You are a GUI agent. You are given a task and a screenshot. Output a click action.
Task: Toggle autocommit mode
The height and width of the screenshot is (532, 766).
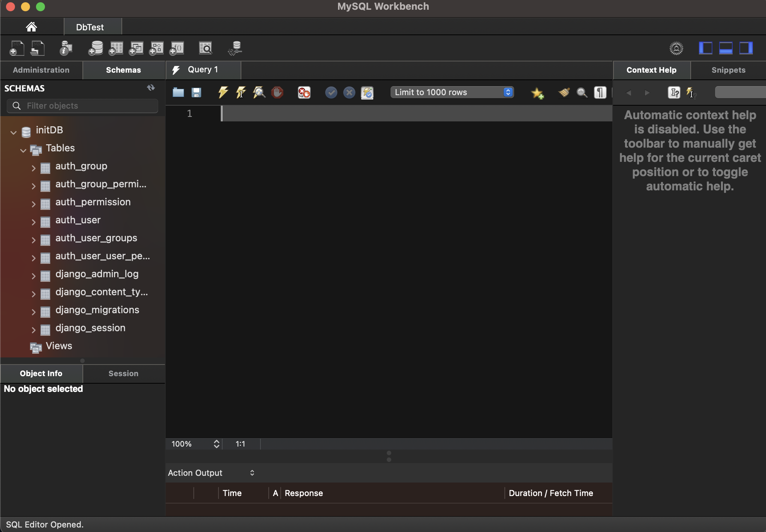click(x=367, y=93)
